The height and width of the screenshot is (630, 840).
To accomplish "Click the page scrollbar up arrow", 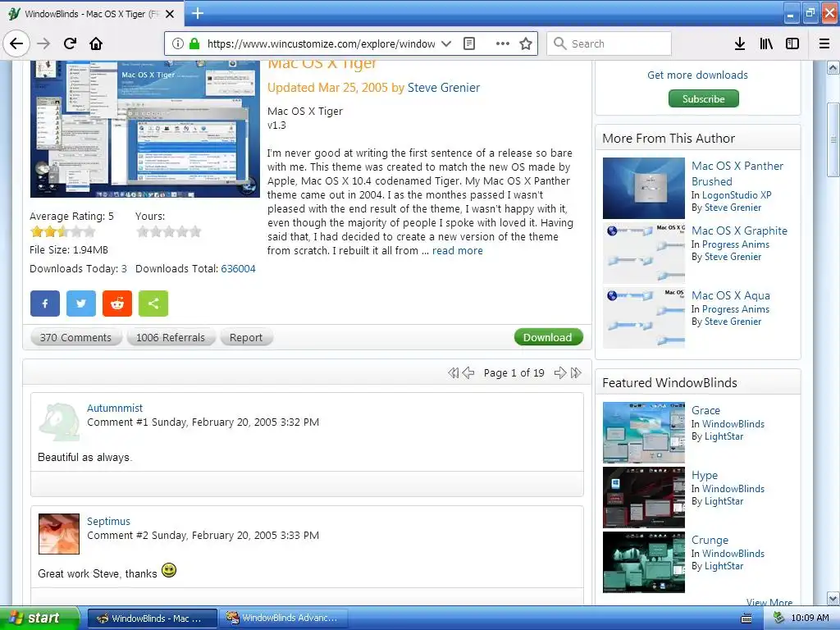I will pyautogui.click(x=833, y=67).
